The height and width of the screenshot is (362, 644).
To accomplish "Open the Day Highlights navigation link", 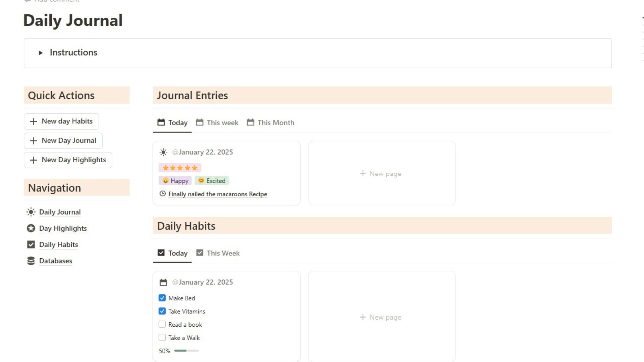I will [x=63, y=228].
